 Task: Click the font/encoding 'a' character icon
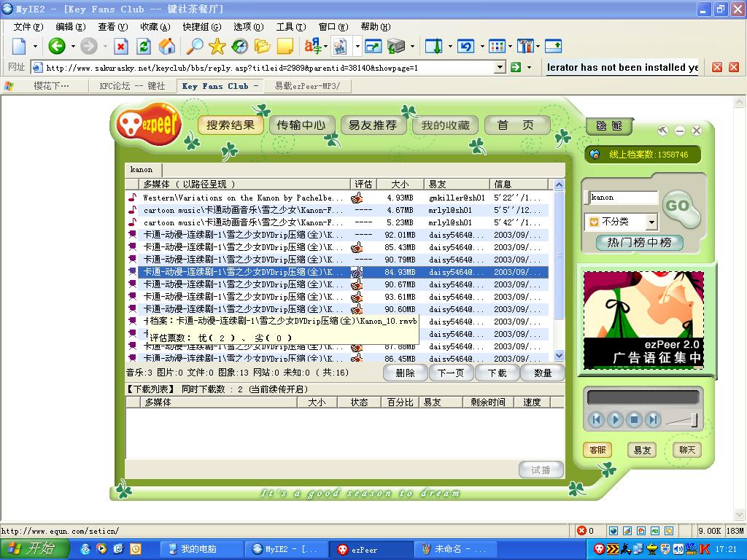[312, 46]
